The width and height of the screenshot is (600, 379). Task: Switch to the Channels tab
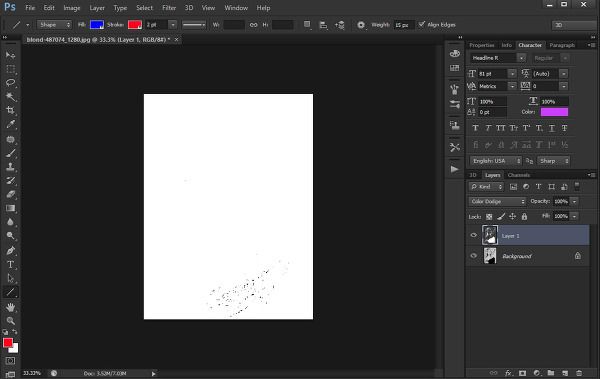518,175
